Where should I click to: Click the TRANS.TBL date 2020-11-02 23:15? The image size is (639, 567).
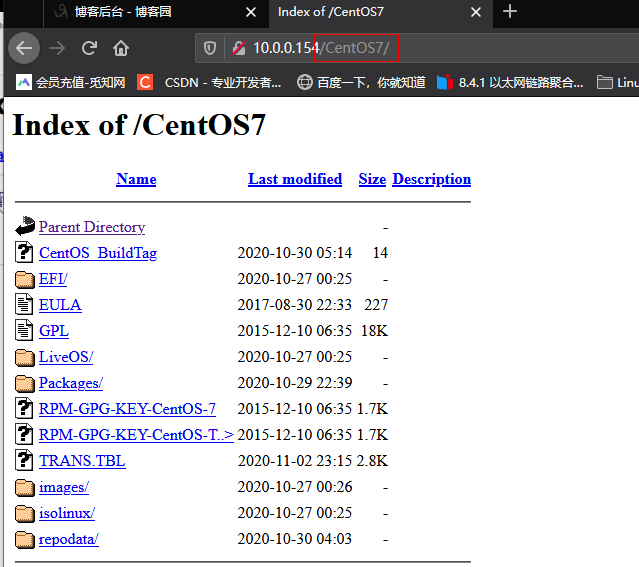pos(295,461)
